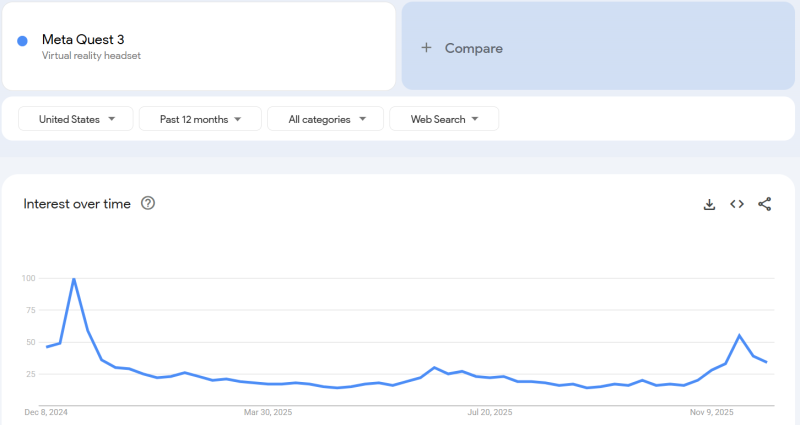Screen dimensions: 800x425
Task: Share the Interest over time chart
Action: click(765, 204)
